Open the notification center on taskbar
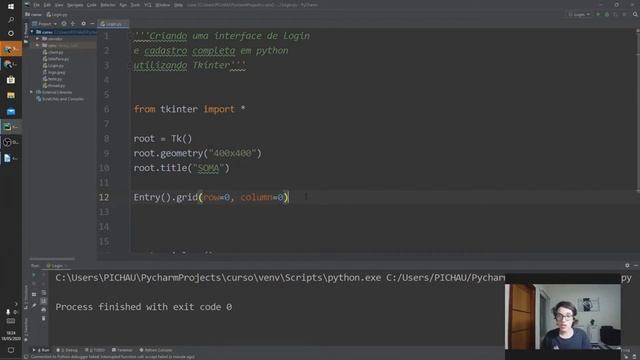The image size is (640, 360). click(11, 350)
